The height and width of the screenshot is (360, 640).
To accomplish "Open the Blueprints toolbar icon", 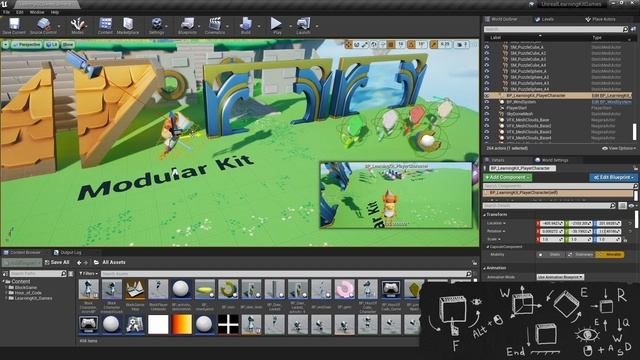I will [187, 25].
